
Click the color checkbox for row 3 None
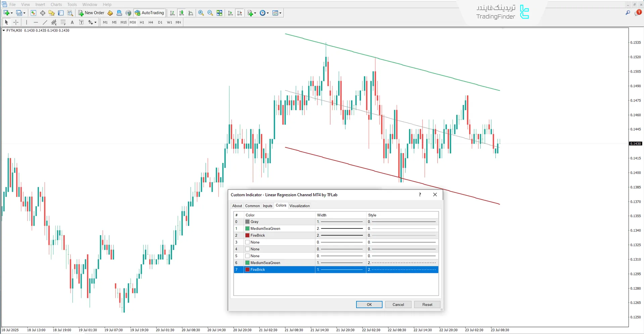(x=247, y=242)
